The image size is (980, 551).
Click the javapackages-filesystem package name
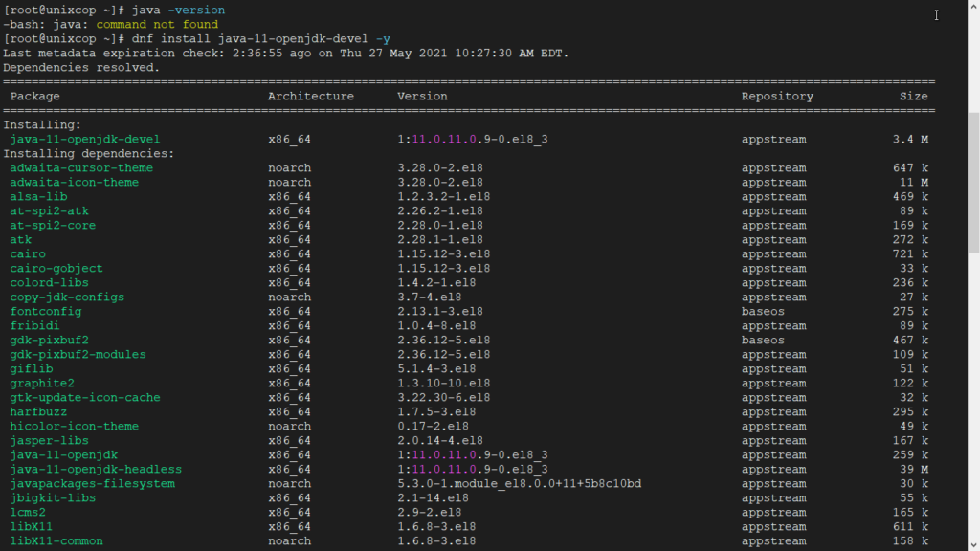click(x=93, y=484)
